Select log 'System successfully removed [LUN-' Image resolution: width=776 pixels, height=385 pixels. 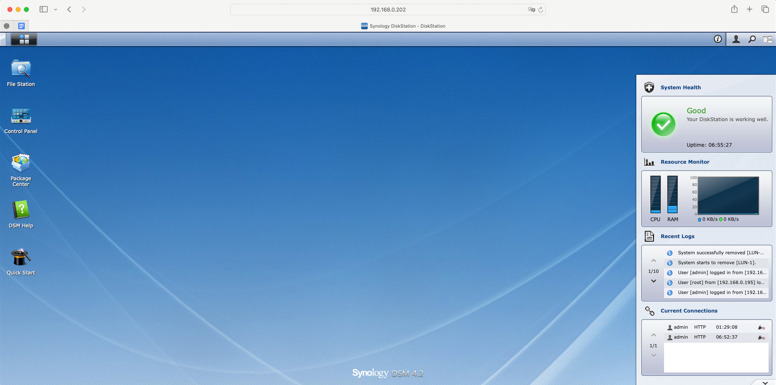tap(717, 253)
